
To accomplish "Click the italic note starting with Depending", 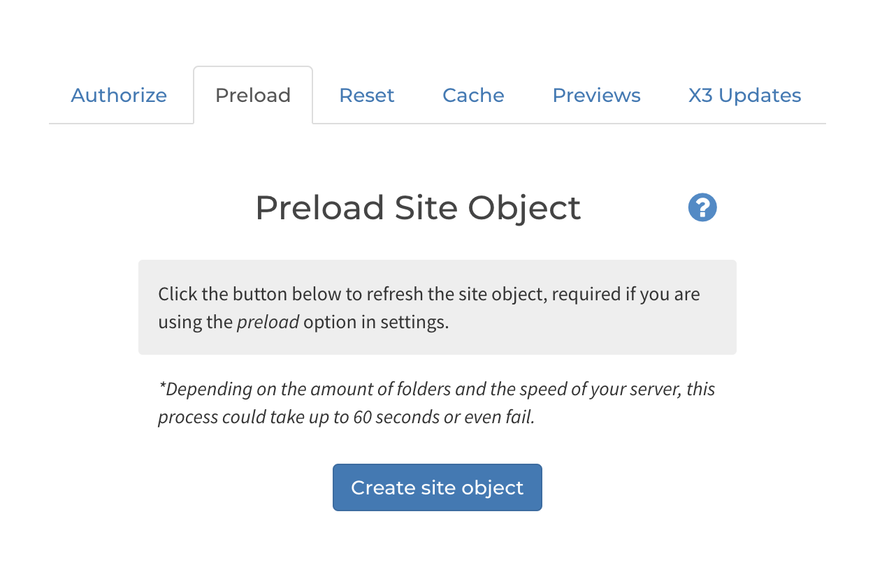I will (437, 403).
